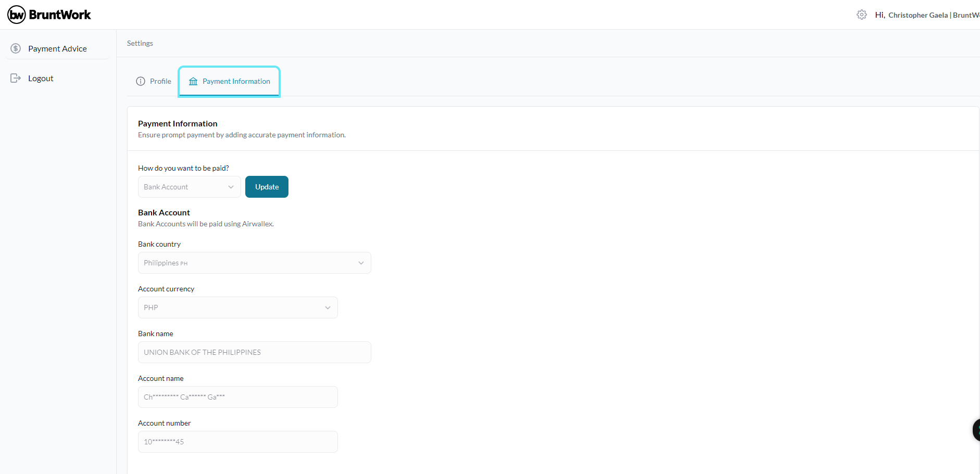980x474 pixels.
Task: Click the Payment Information heading
Action: [x=178, y=123]
